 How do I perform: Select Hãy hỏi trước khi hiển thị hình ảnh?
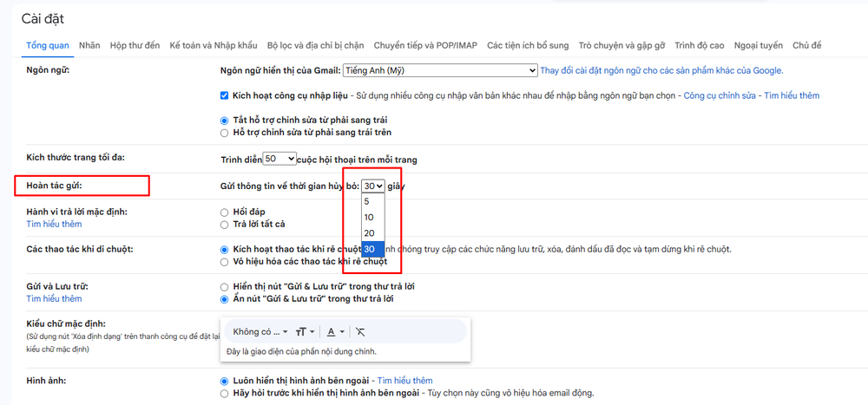(224, 394)
